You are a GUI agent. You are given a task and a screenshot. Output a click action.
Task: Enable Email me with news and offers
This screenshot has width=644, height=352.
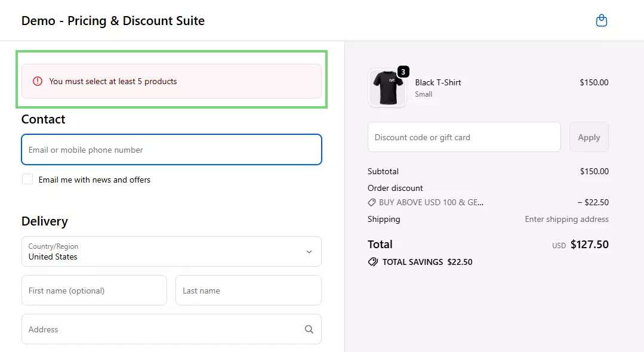[27, 179]
